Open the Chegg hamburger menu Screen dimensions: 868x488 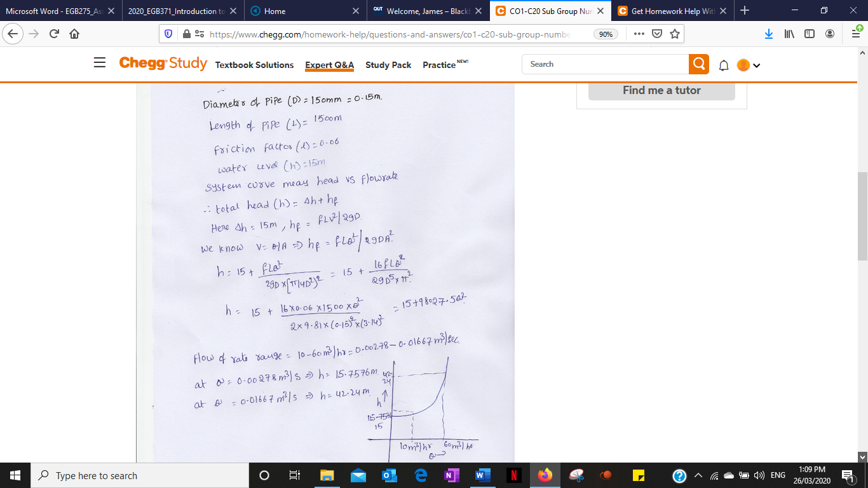[x=100, y=64]
